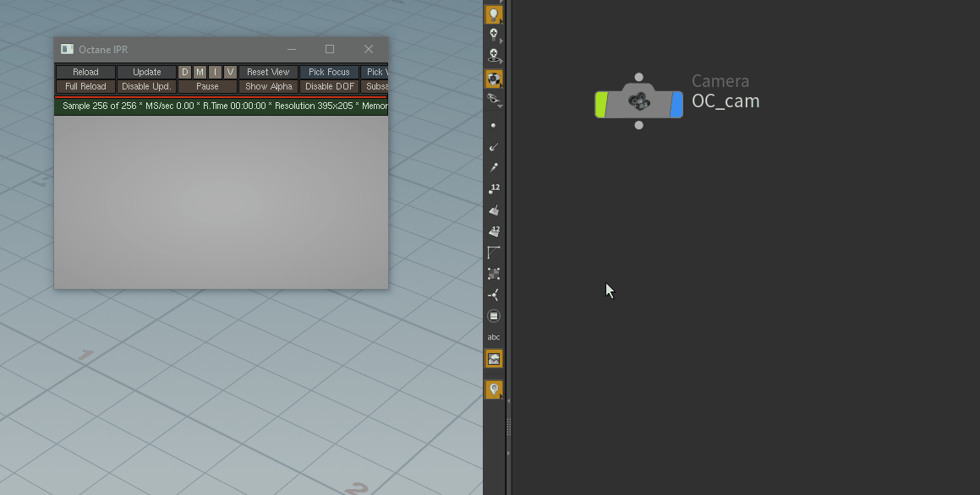Toggle the background image display icon
This screenshot has height=495, width=980.
pos(494,359)
